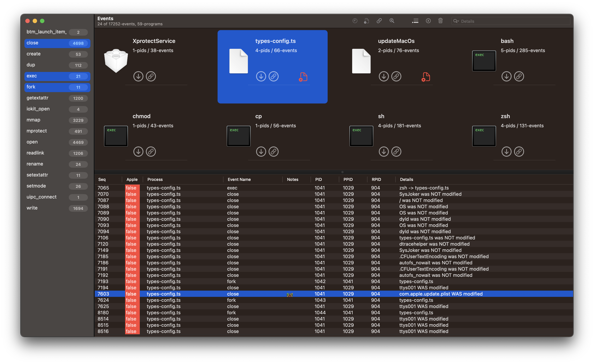
Task: Toggle the exec event filter
Action: coord(57,76)
